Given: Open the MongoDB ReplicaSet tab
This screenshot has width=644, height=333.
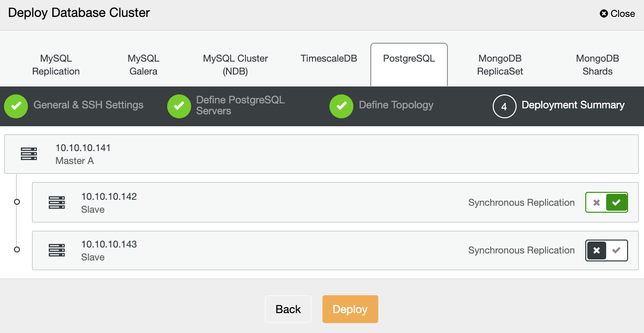Looking at the screenshot, I should tap(500, 65).
